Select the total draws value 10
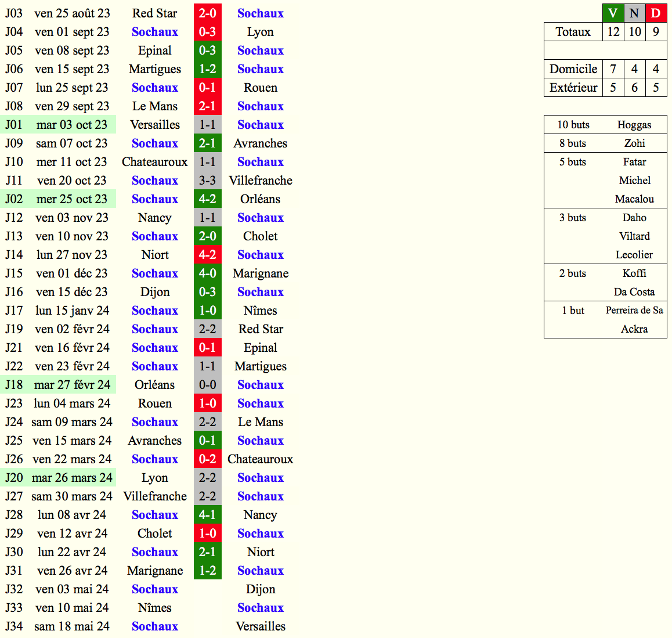The image size is (672, 638). (x=635, y=32)
